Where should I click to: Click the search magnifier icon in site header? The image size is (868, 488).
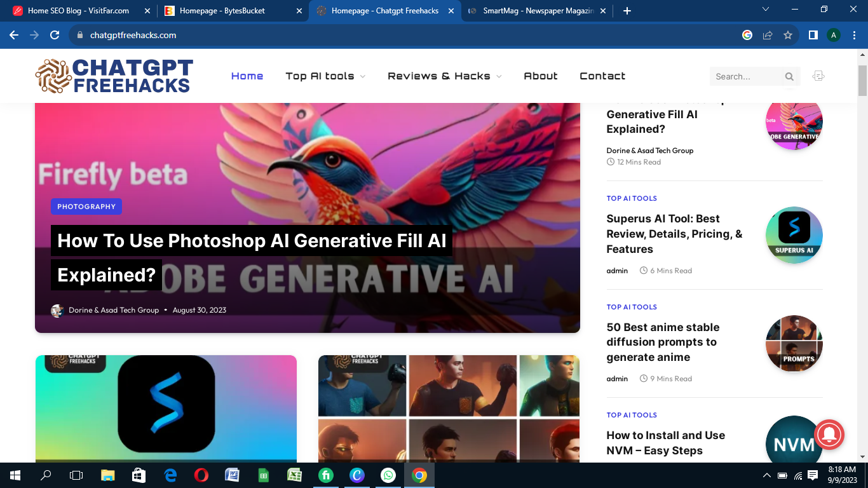click(x=789, y=77)
